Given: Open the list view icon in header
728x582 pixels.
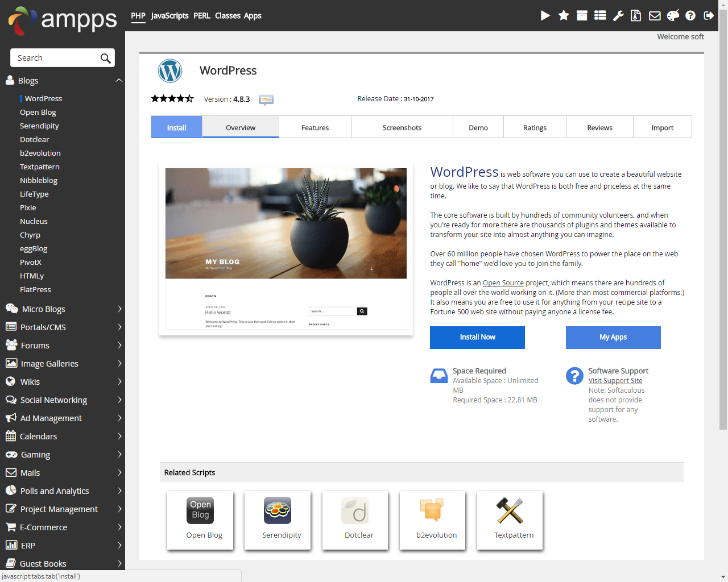Looking at the screenshot, I should coord(600,15).
